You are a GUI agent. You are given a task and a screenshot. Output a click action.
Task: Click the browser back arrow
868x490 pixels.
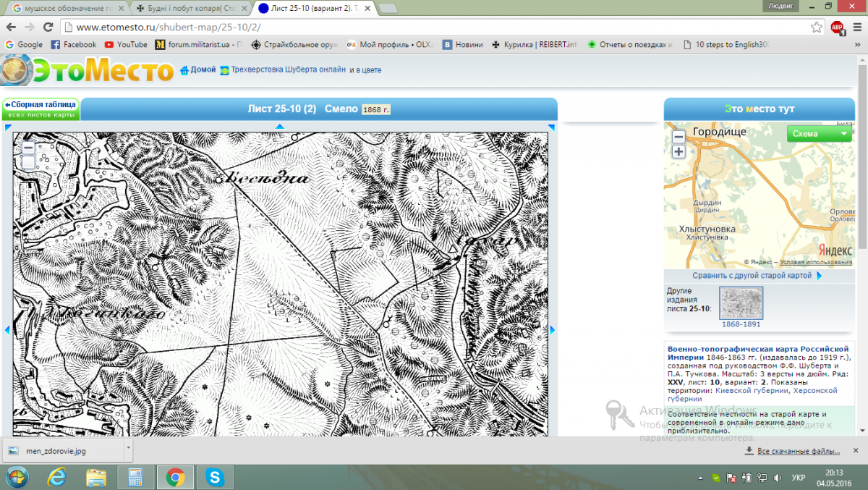coord(11,27)
